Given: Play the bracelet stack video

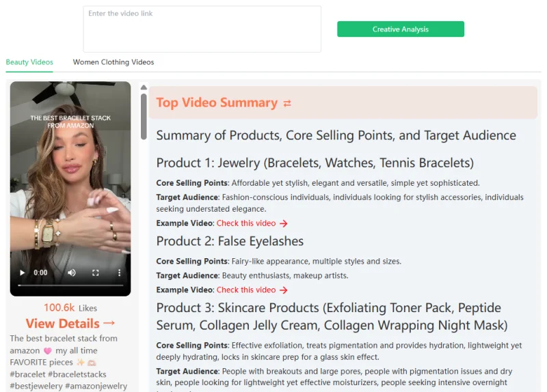Looking at the screenshot, I should pos(23,272).
